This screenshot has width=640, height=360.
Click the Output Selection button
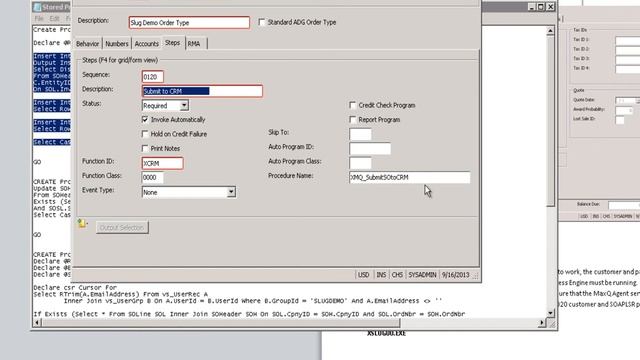(122, 227)
